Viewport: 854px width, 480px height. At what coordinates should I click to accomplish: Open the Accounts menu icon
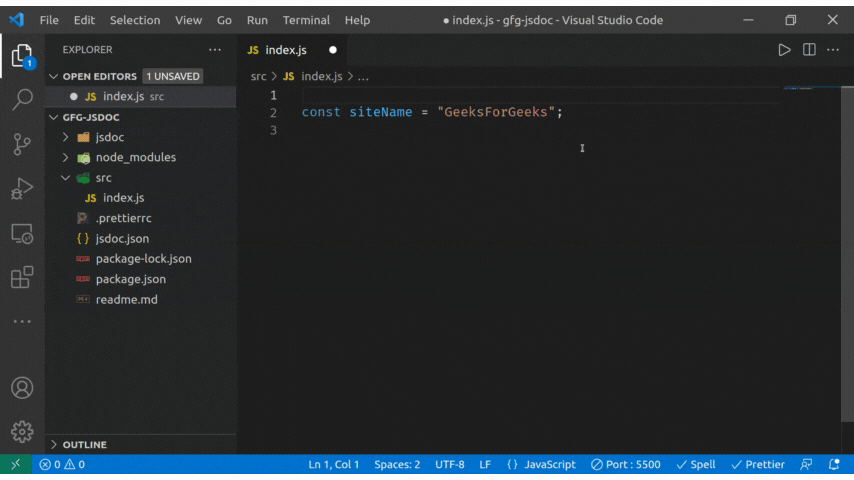(22, 388)
